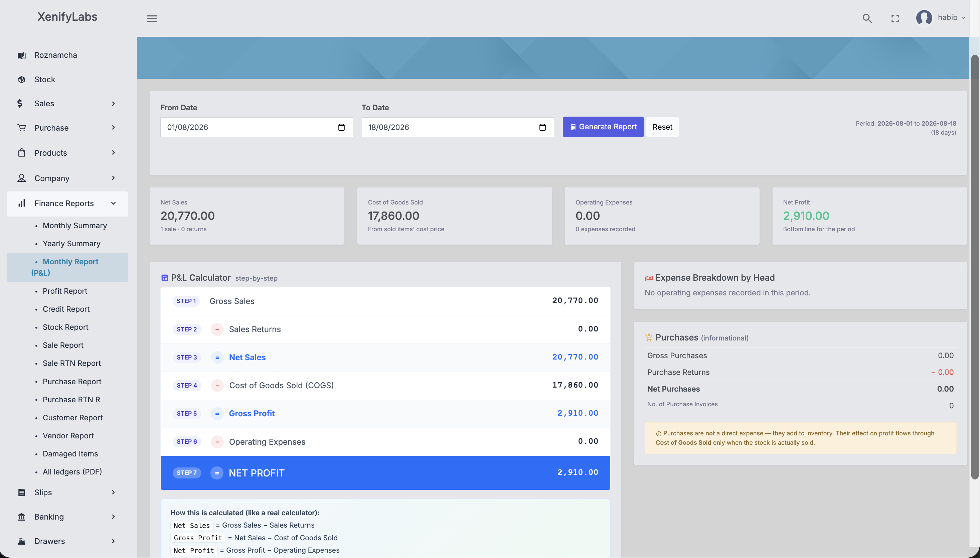Screen dimensions: 980x558
Task: Toggle the hamburger sidebar menu icon
Action: pyautogui.click(x=152, y=18)
